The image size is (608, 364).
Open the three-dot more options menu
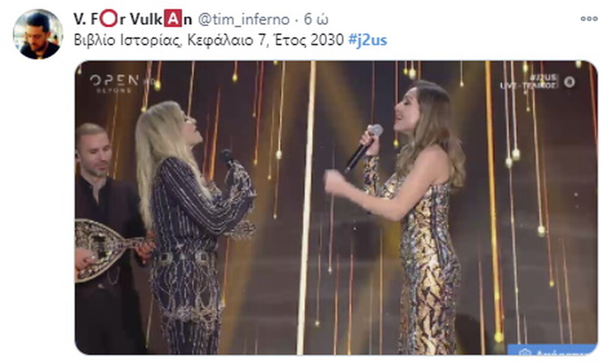pyautogui.click(x=589, y=18)
